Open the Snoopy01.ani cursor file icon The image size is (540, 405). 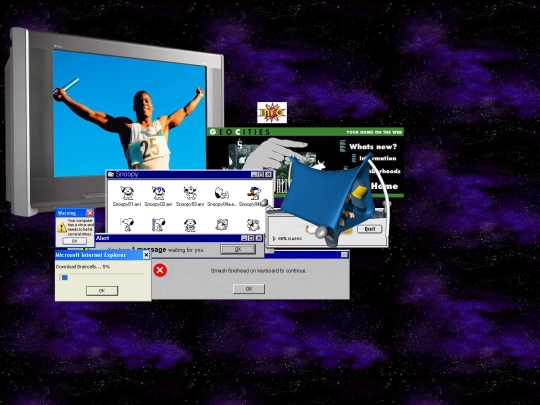(x=127, y=193)
